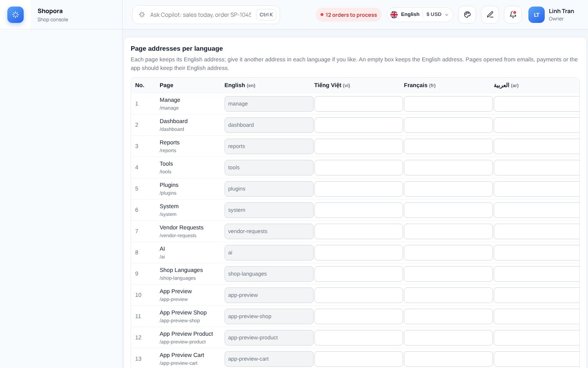Screen dimensions: 588x368
Task: Click the English (en) column header
Action: coord(240,85)
